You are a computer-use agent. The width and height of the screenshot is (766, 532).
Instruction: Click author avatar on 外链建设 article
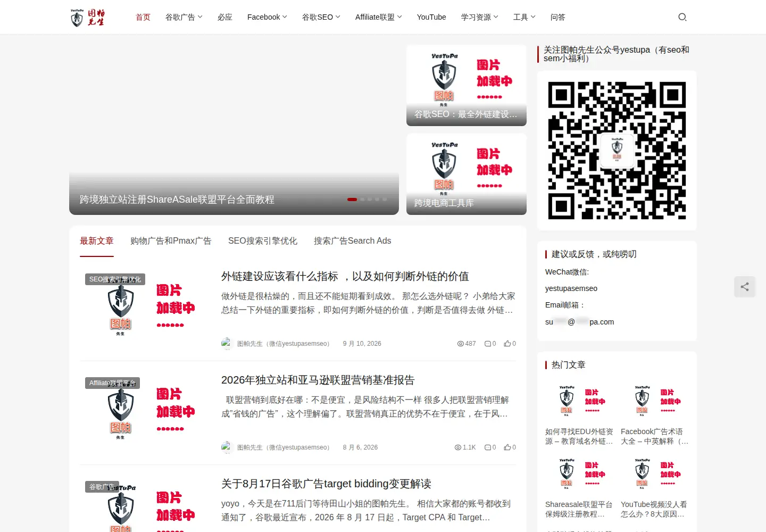click(227, 344)
